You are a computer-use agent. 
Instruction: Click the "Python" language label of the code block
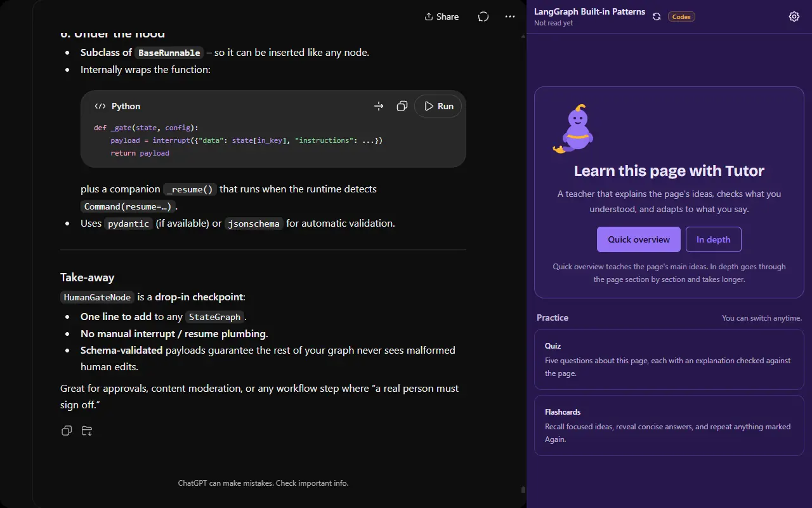point(126,106)
